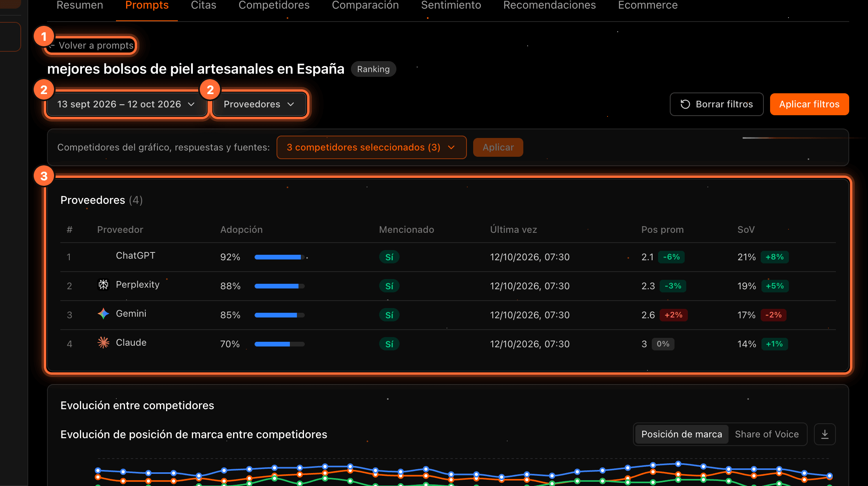
Task: Open the 3 competidores seleccionados dropdown
Action: click(371, 147)
